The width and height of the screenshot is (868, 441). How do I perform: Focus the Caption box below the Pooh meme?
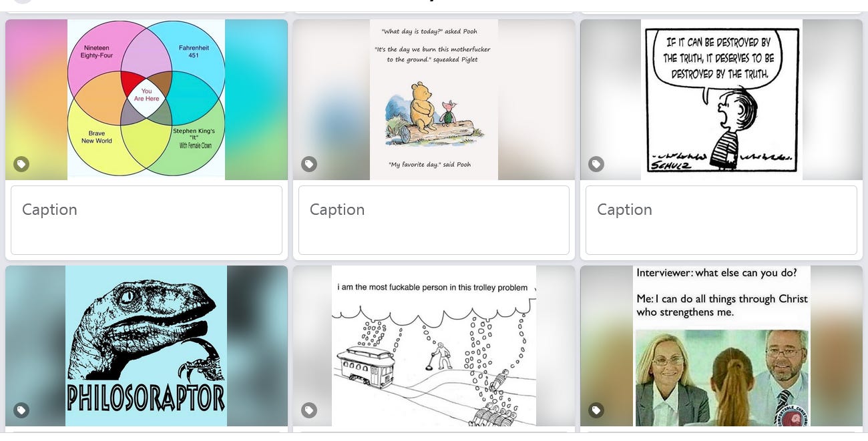[x=434, y=220]
